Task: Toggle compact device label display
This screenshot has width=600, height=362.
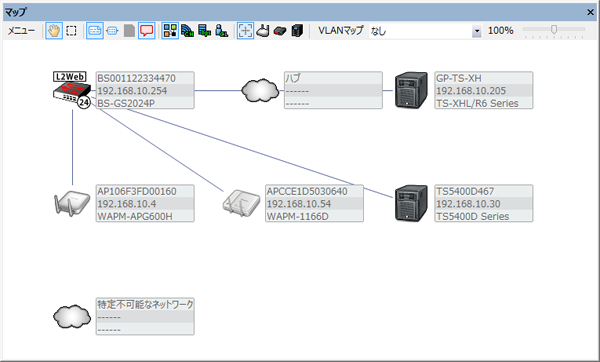Action: (x=112, y=31)
